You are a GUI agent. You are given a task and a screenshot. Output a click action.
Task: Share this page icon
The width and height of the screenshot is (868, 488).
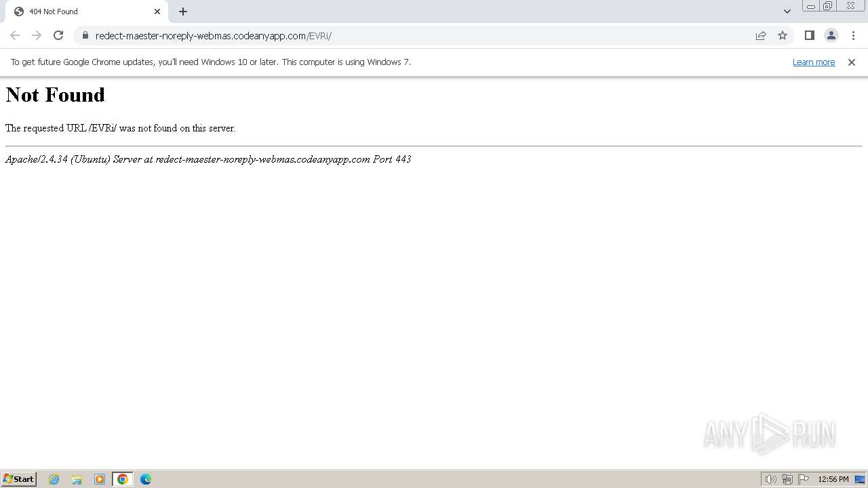[x=761, y=35]
